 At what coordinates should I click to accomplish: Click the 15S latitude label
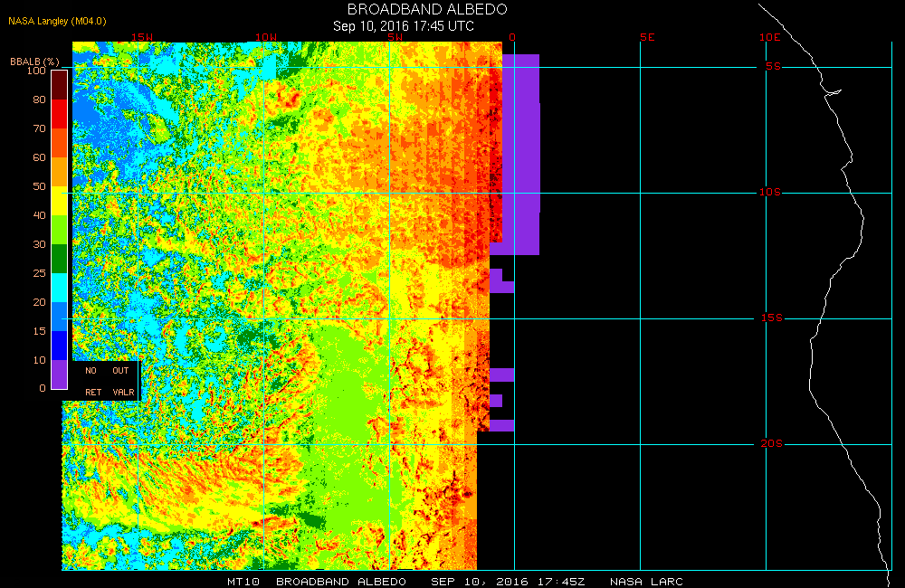tap(772, 318)
